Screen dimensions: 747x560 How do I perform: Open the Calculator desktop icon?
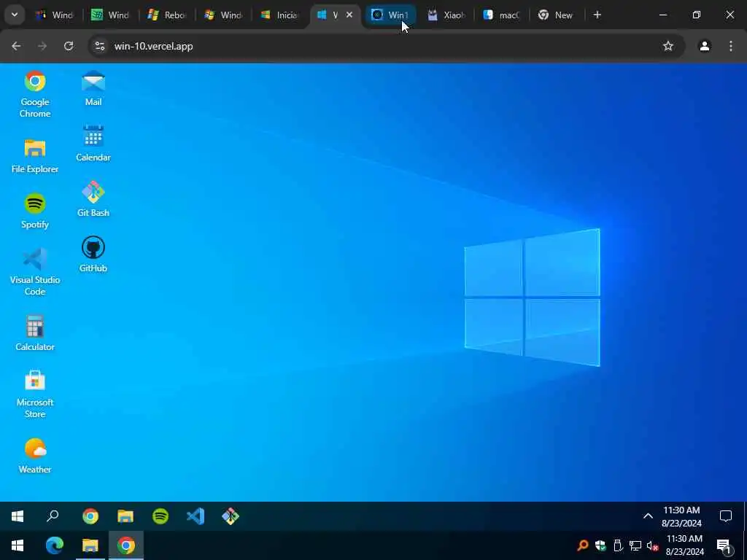pyautogui.click(x=35, y=332)
